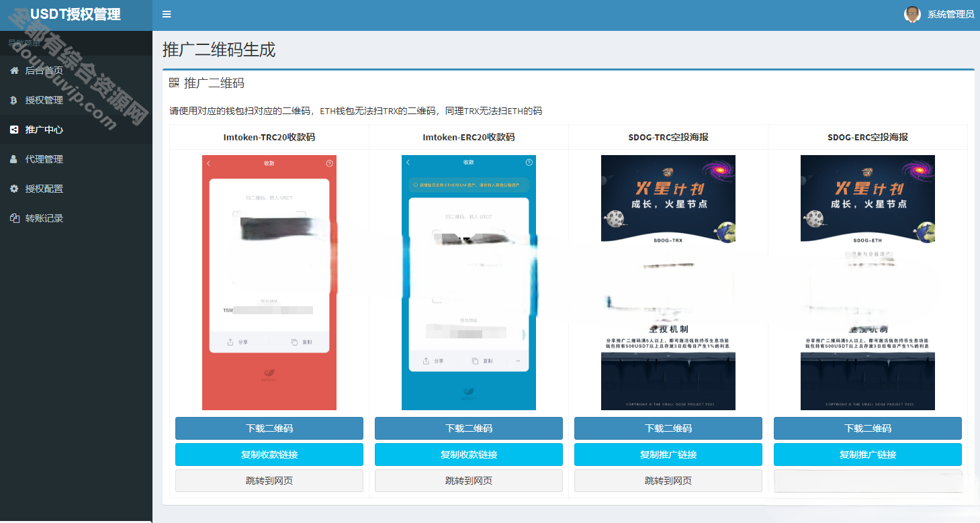
Task: Click the copy icon beside 转账记录
Action: click(14, 218)
